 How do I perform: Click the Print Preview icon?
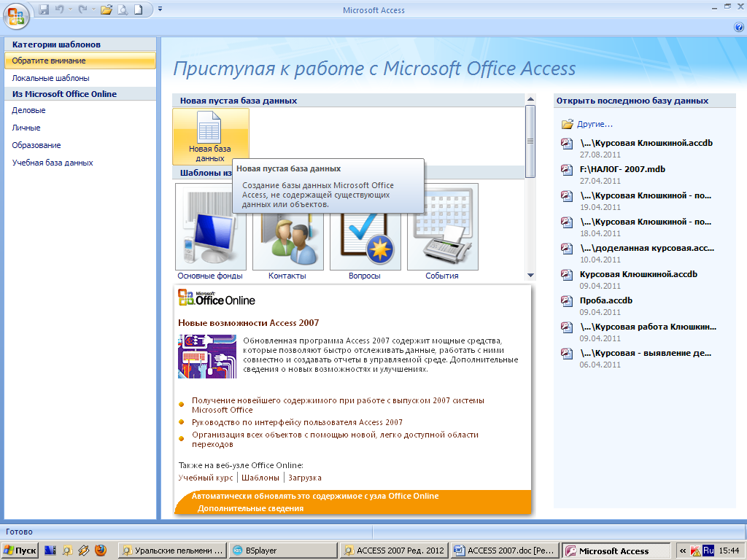(x=123, y=9)
